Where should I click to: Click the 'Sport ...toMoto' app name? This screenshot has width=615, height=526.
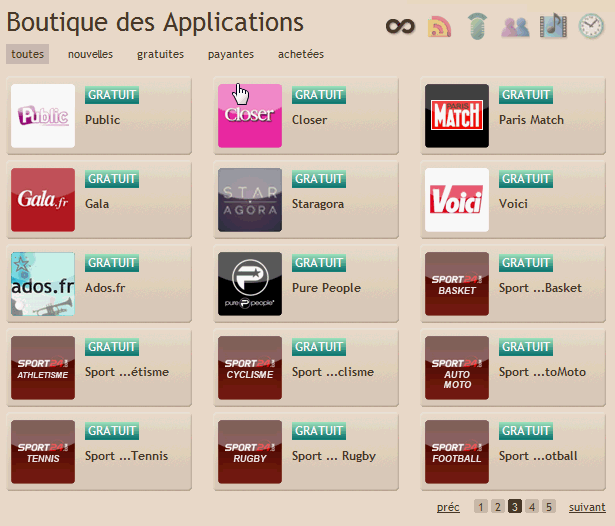click(542, 371)
